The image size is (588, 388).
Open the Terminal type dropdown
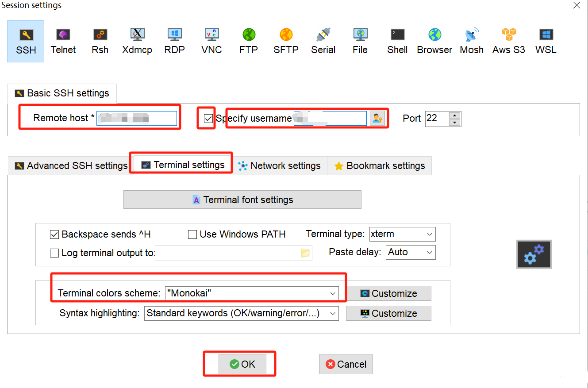[402, 234]
